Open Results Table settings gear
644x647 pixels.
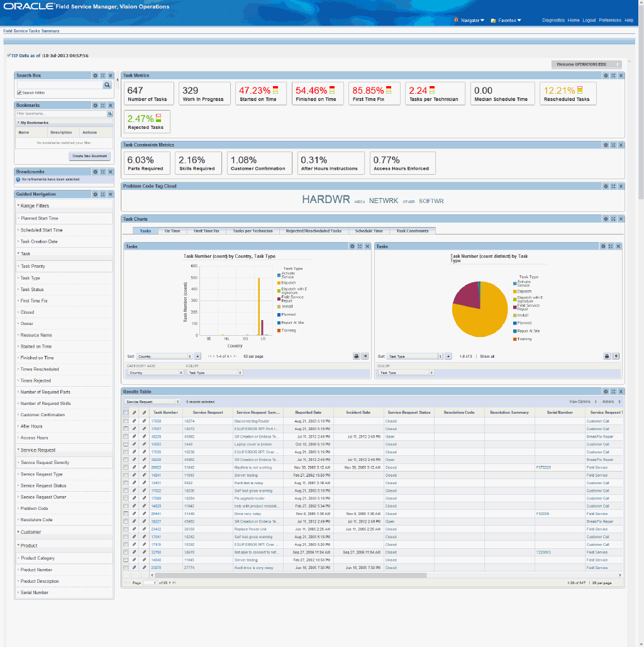[x=606, y=392]
